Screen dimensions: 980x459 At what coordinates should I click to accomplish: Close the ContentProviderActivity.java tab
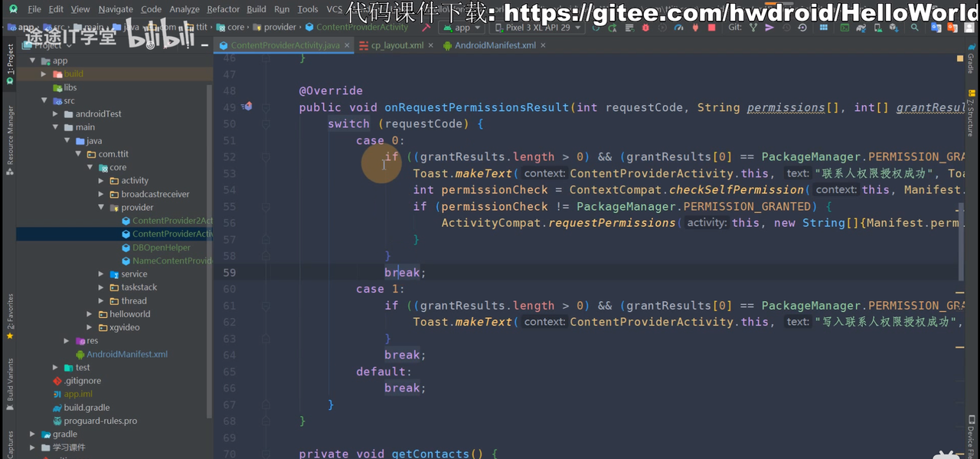point(347,45)
